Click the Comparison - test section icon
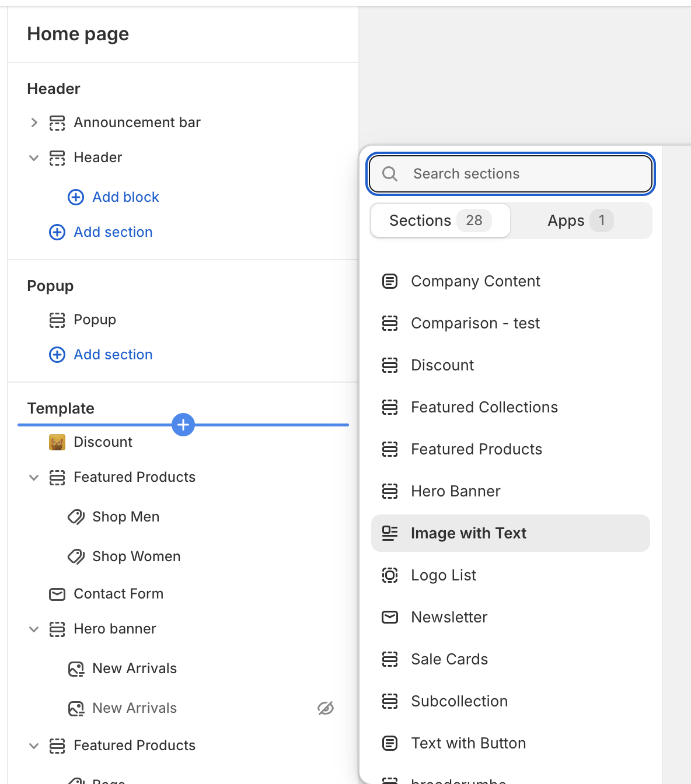Screen dimensions: 691x784 pos(390,323)
